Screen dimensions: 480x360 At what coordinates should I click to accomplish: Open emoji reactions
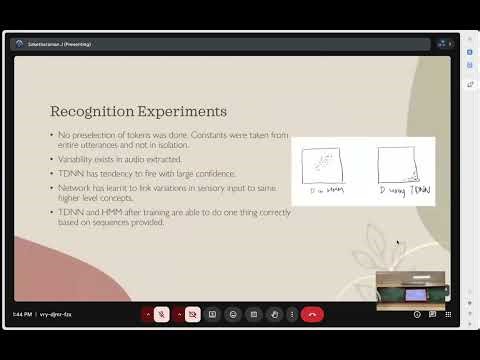tap(233, 314)
